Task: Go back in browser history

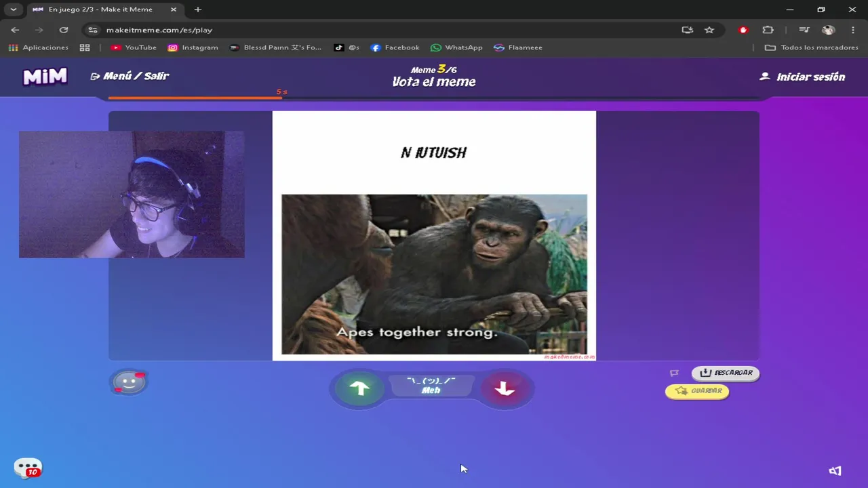Action: point(15,30)
